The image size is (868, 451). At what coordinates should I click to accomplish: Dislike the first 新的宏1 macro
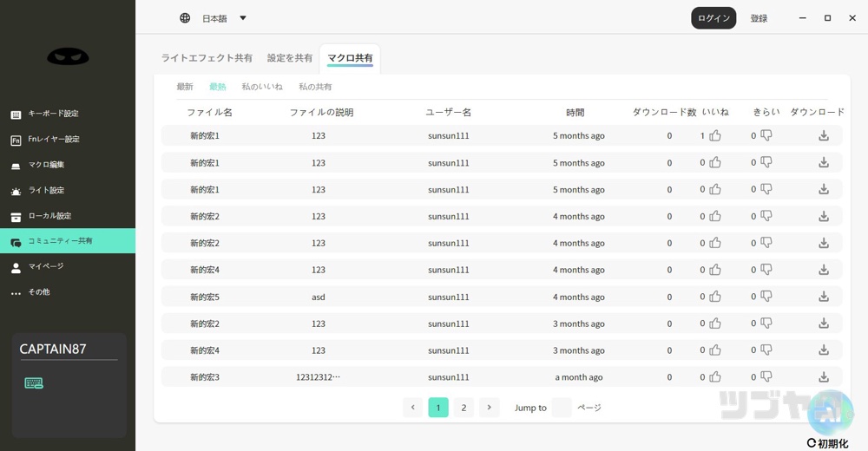point(766,136)
